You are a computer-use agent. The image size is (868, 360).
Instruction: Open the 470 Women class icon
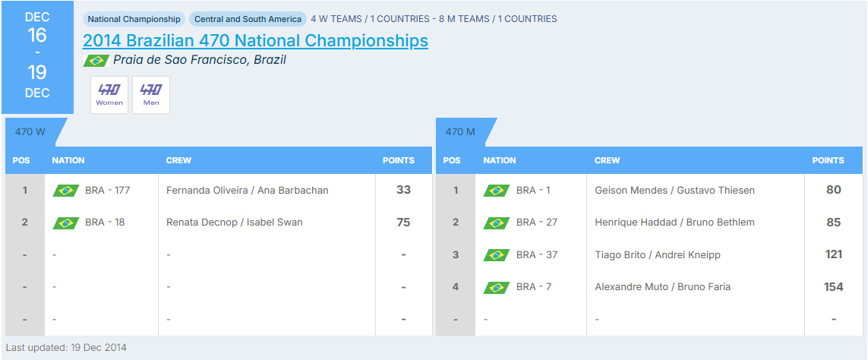pyautogui.click(x=109, y=95)
